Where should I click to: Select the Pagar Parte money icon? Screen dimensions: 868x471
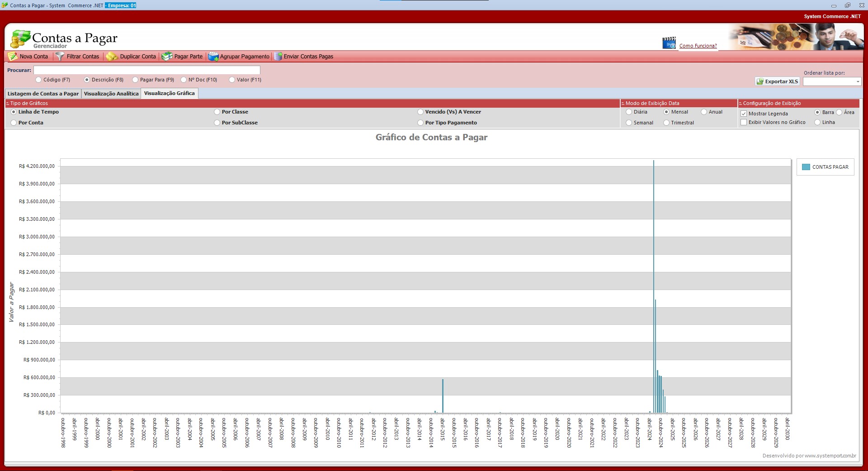[x=167, y=57]
